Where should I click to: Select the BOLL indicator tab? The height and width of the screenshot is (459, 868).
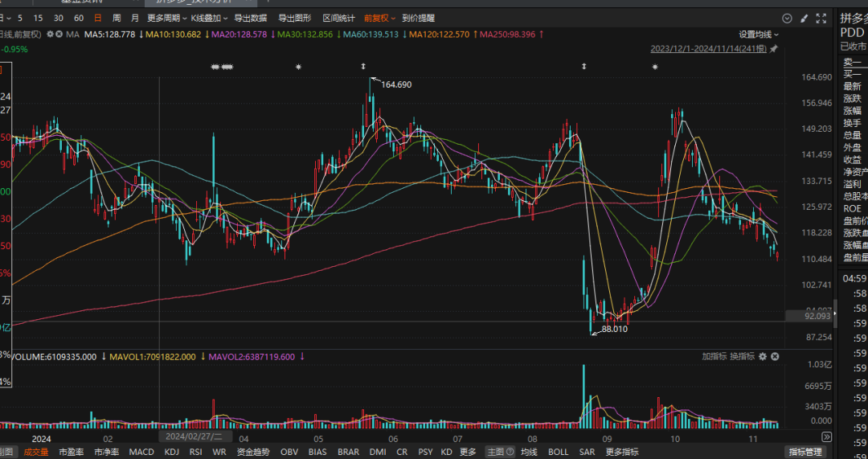(559, 452)
